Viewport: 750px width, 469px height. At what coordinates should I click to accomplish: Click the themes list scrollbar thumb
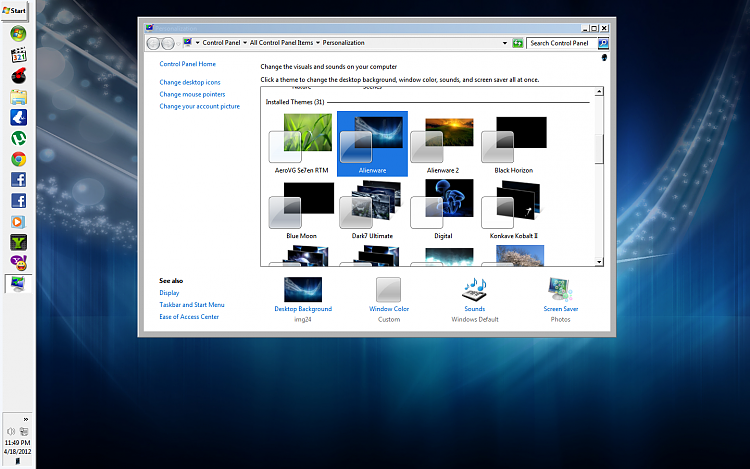click(599, 150)
